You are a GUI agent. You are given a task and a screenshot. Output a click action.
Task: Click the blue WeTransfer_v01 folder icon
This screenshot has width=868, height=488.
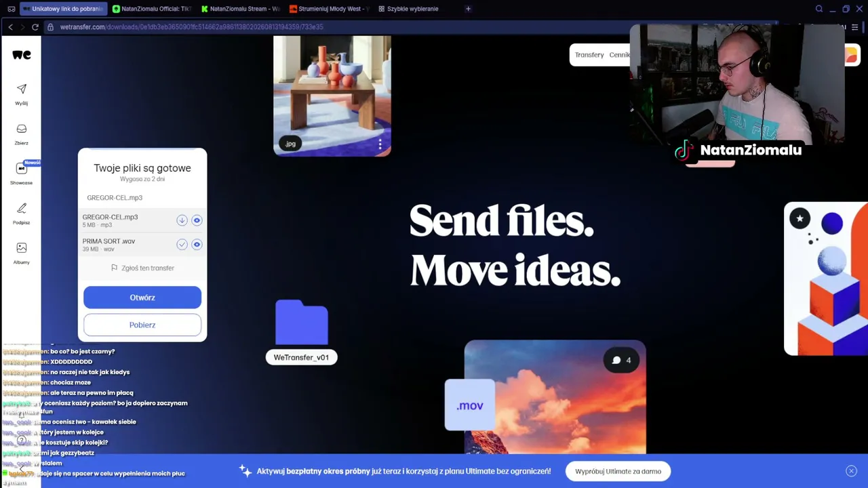[x=302, y=322]
